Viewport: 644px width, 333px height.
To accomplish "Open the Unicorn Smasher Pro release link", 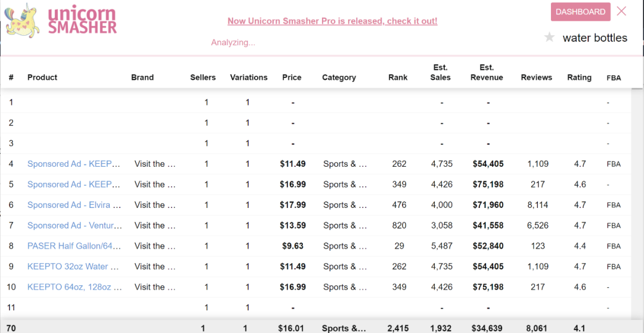I will click(x=332, y=21).
